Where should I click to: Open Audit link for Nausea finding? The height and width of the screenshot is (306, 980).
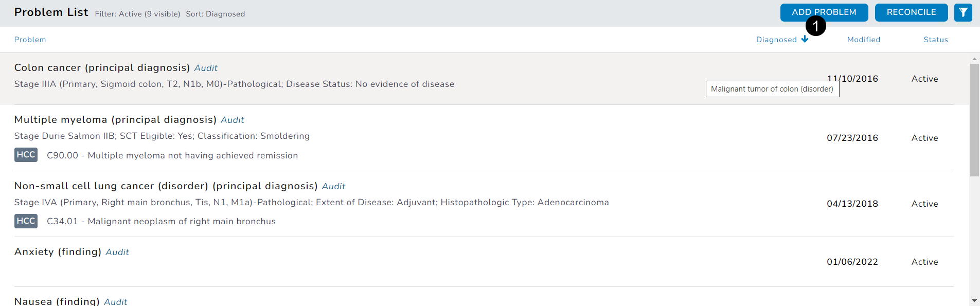pos(115,301)
